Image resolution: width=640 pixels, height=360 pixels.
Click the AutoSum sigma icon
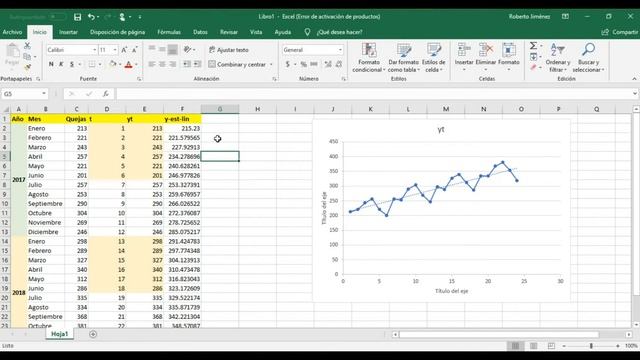pos(533,46)
